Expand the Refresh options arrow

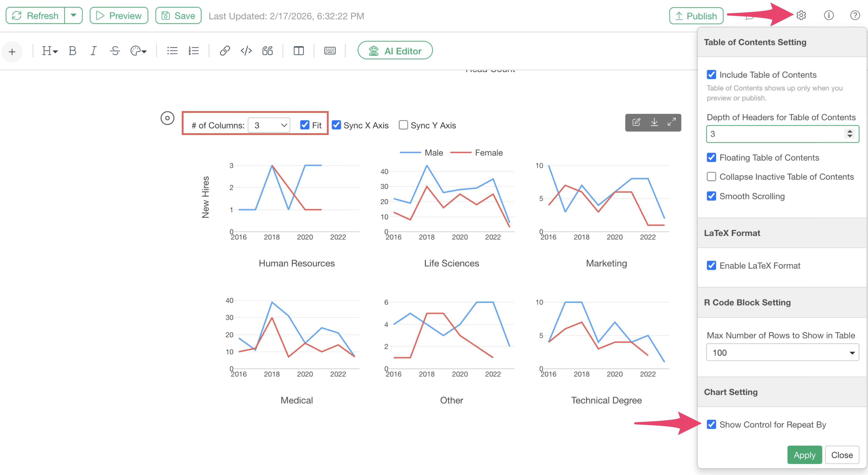point(73,16)
